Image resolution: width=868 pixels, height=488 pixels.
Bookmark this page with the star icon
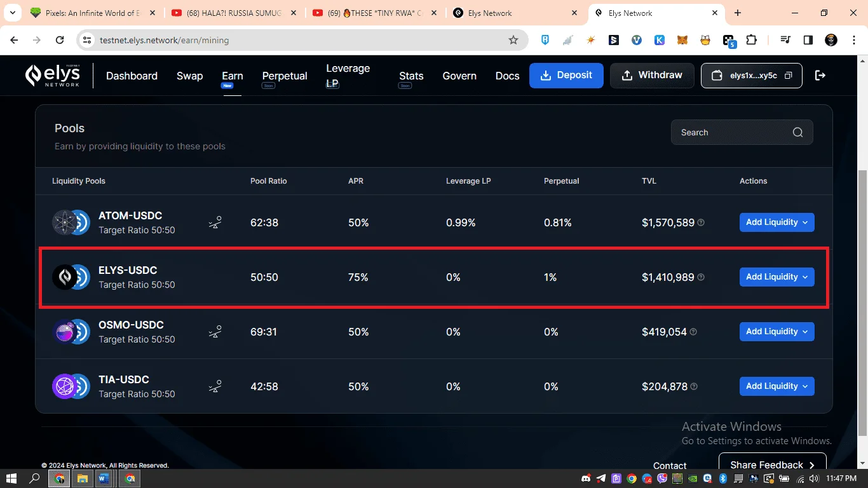(513, 40)
